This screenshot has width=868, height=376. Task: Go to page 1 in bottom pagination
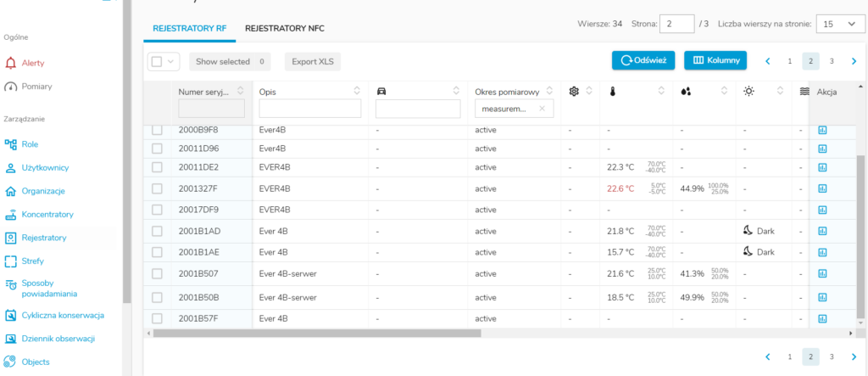click(790, 357)
